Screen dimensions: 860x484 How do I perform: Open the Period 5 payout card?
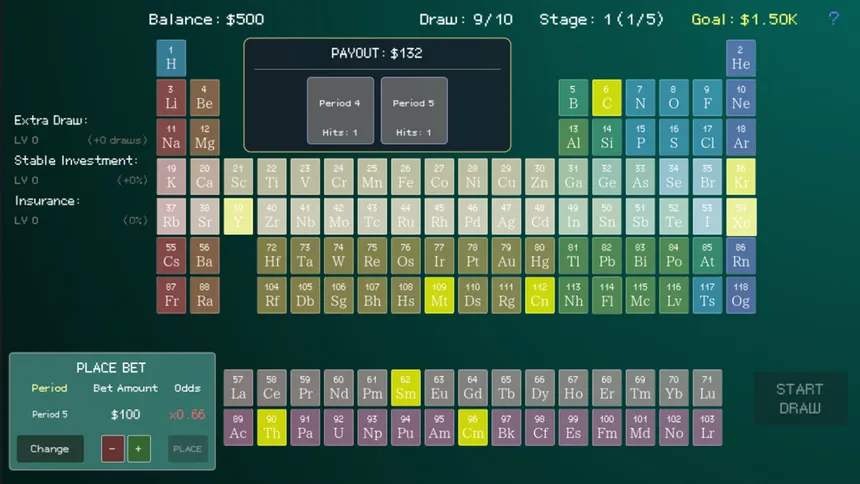coord(414,110)
